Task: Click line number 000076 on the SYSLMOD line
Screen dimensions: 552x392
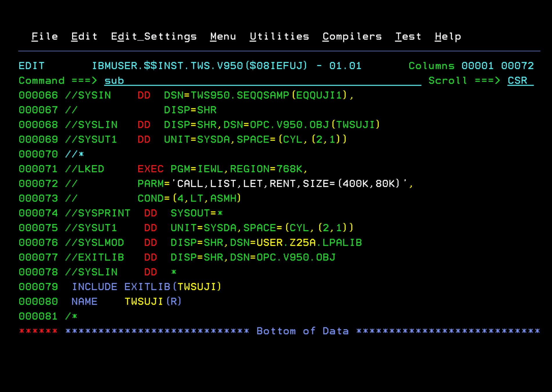Action: (x=38, y=243)
